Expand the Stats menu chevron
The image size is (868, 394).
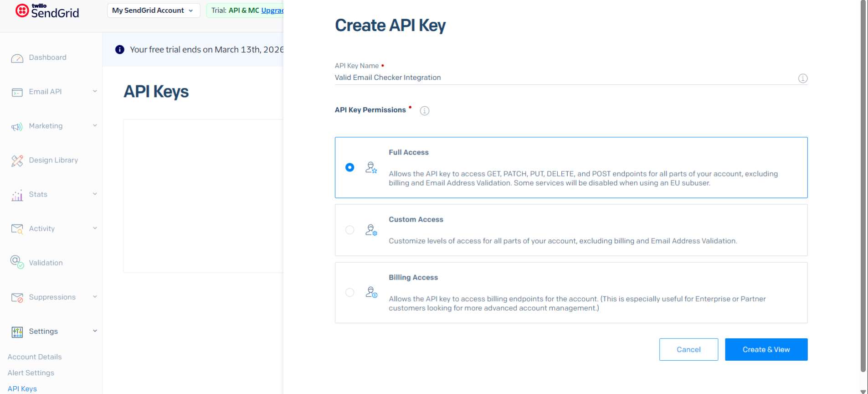(x=95, y=194)
